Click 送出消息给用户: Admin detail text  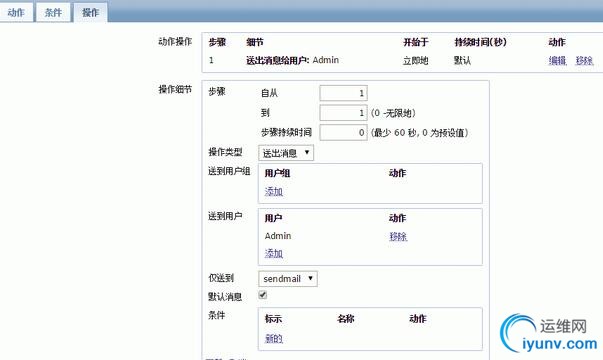tap(293, 60)
